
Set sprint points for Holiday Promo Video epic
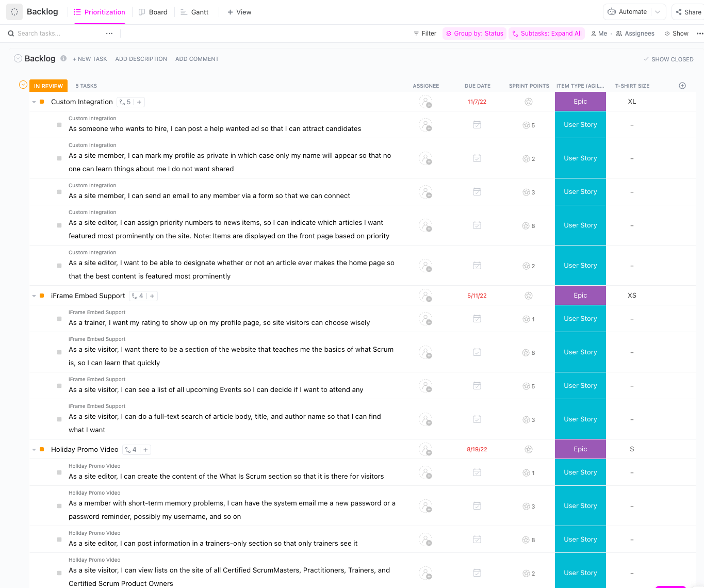pyautogui.click(x=529, y=449)
